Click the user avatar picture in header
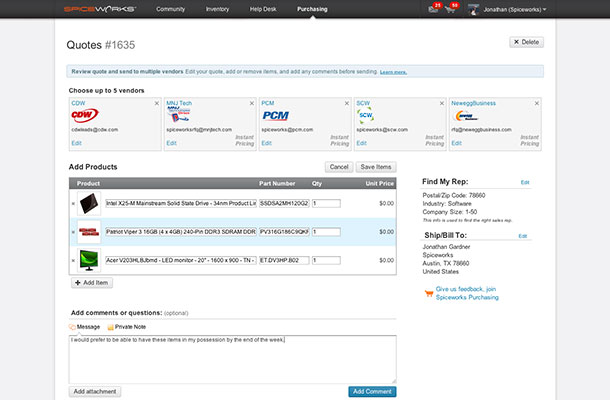Screen dimensions: 610x400 click(473, 9)
